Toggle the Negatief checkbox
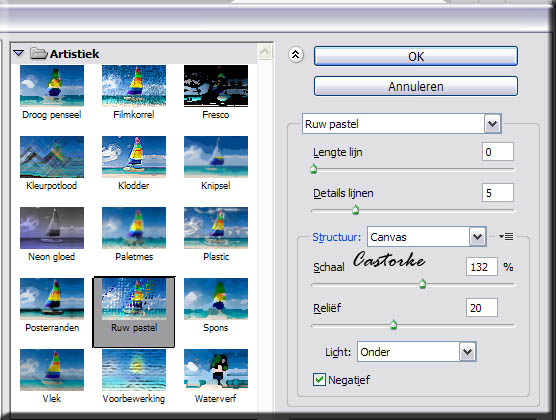Viewport: 556px width, 420px height. 319,380
